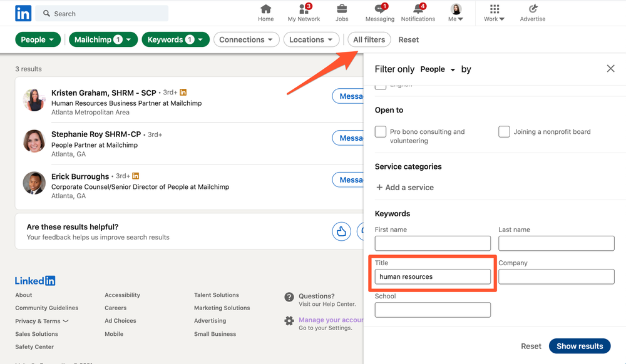Give thumbs up on search results feedback
This screenshot has height=364, width=626.
[x=341, y=231]
